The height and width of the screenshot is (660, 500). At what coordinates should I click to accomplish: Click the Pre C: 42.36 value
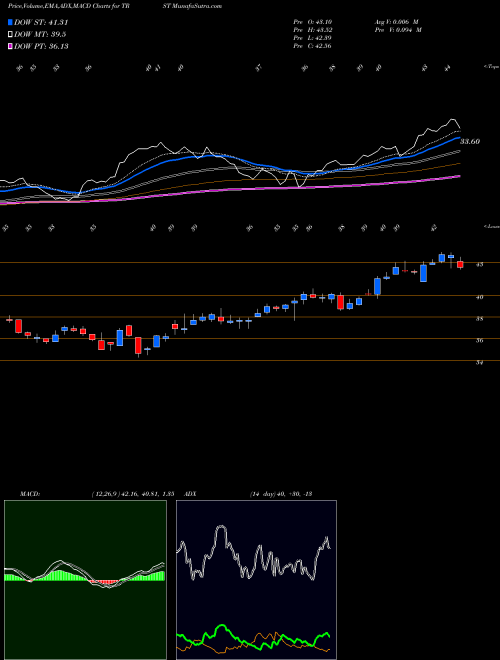(313, 46)
